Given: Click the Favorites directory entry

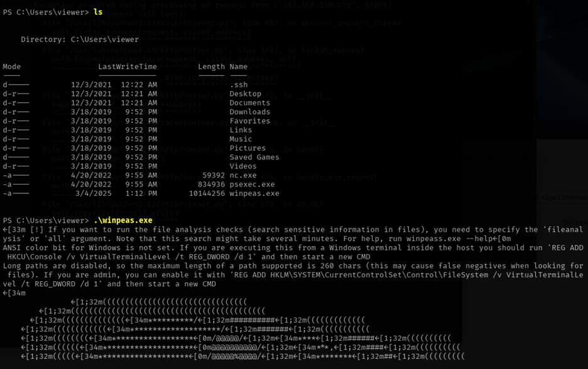Looking at the screenshot, I should click(x=249, y=121).
